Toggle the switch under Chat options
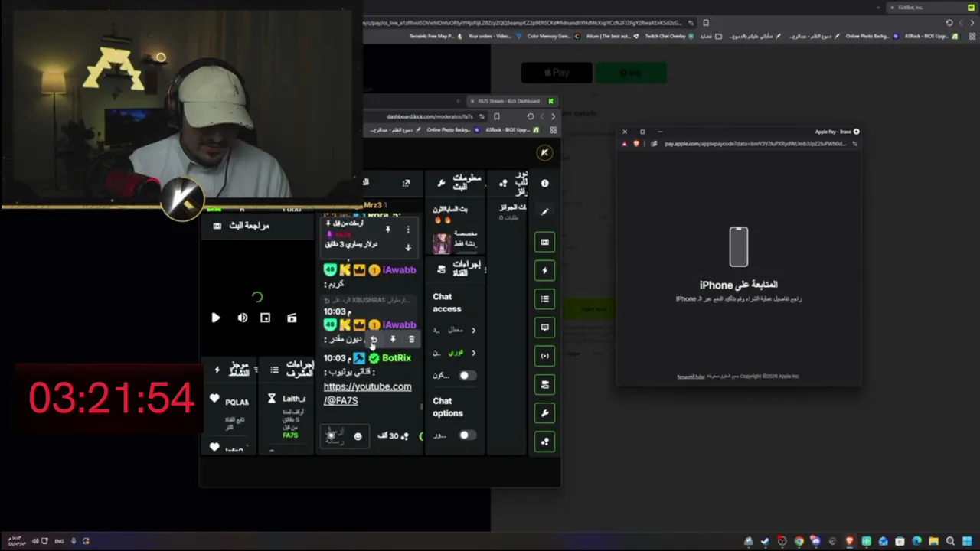This screenshot has height=551, width=980. 466,435
